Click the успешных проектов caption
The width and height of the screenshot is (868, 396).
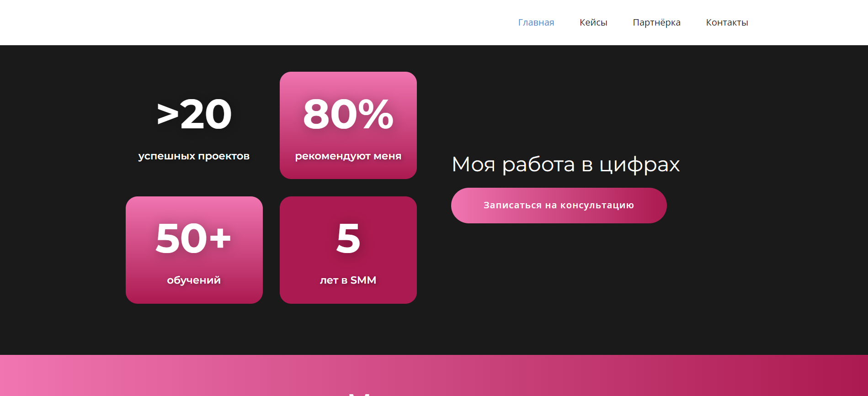pyautogui.click(x=194, y=156)
